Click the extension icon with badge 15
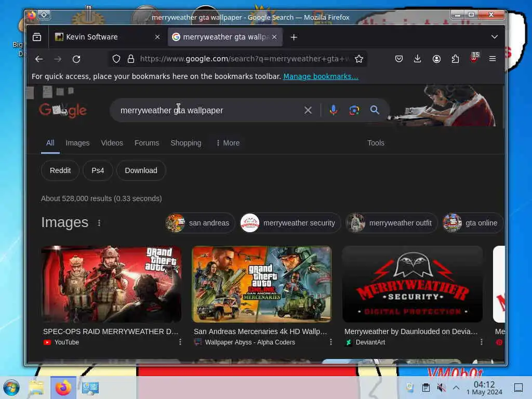This screenshot has height=399, width=532. coord(474,58)
